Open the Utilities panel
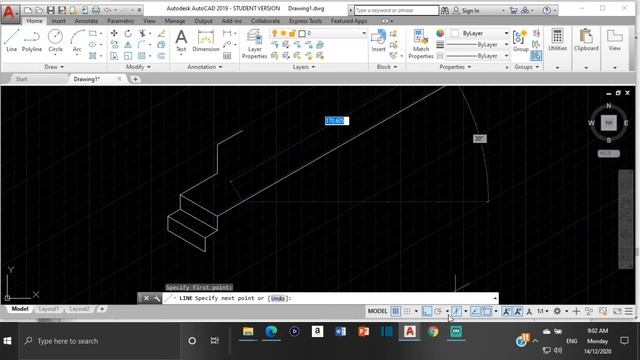This screenshot has width=640, height=360. pos(558,40)
